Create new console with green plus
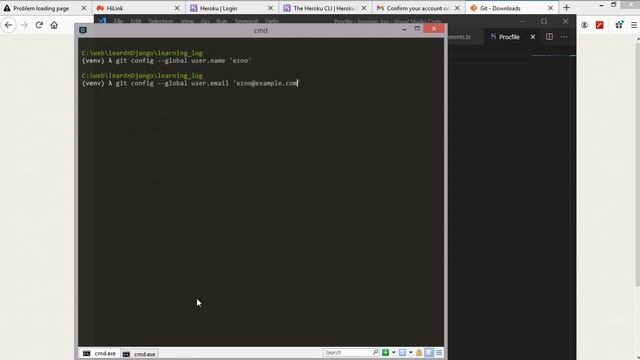This screenshot has width=640, height=360. (385, 352)
